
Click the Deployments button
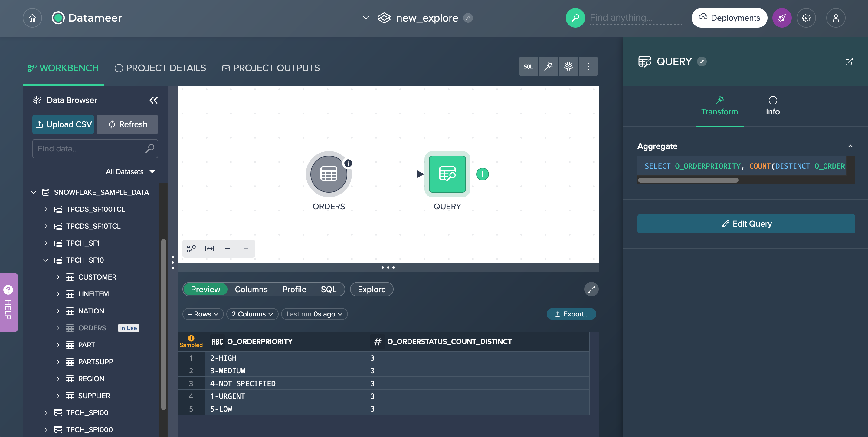pyautogui.click(x=729, y=18)
